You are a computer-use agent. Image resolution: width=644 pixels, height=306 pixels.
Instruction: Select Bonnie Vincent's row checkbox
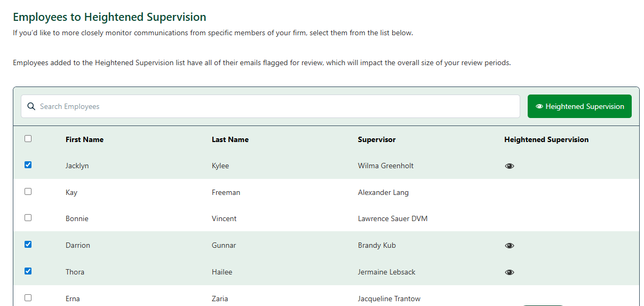pos(28,218)
